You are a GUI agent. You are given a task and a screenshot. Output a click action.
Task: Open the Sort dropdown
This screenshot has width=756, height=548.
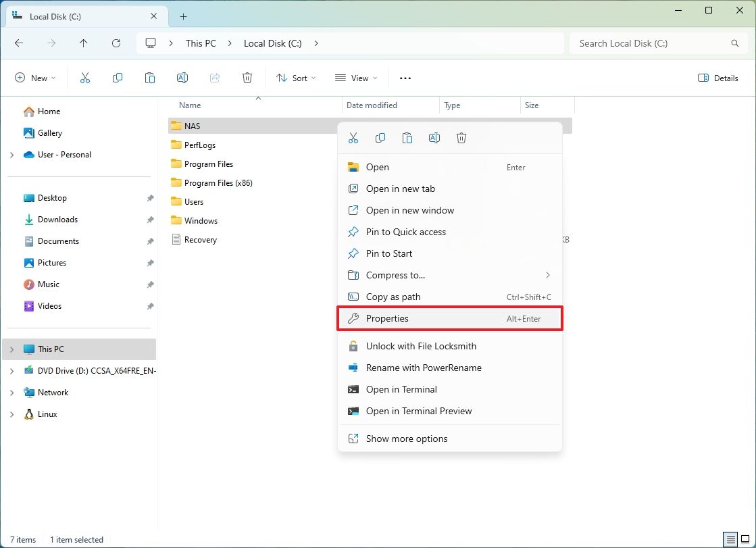click(296, 78)
